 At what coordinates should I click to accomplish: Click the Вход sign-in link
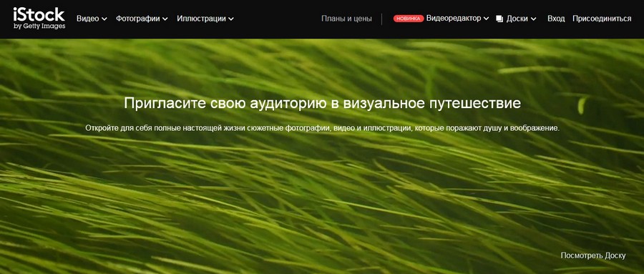(556, 19)
